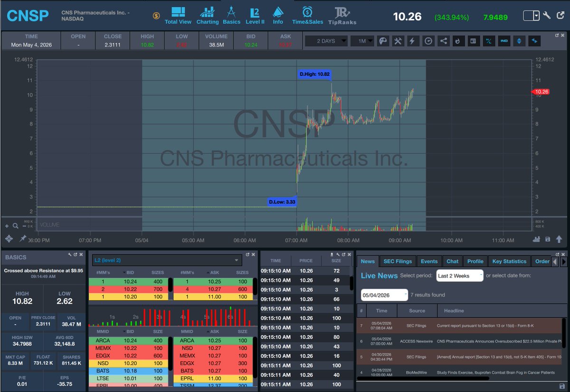Click the up arrow icon below chart
The width and height of the screenshot is (570, 392).
[x=559, y=239]
